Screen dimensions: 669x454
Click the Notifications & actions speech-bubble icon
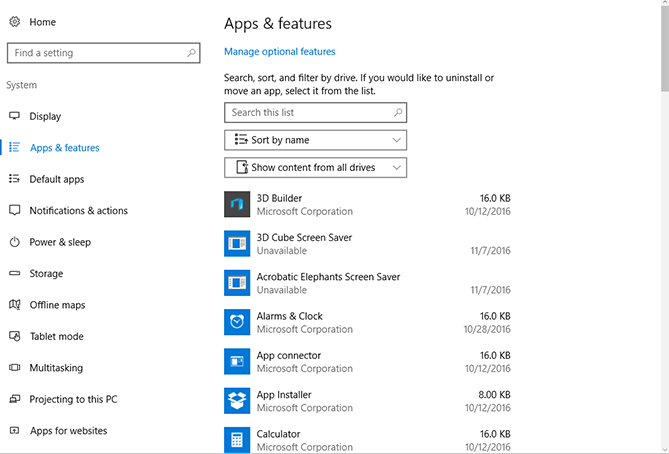15,210
